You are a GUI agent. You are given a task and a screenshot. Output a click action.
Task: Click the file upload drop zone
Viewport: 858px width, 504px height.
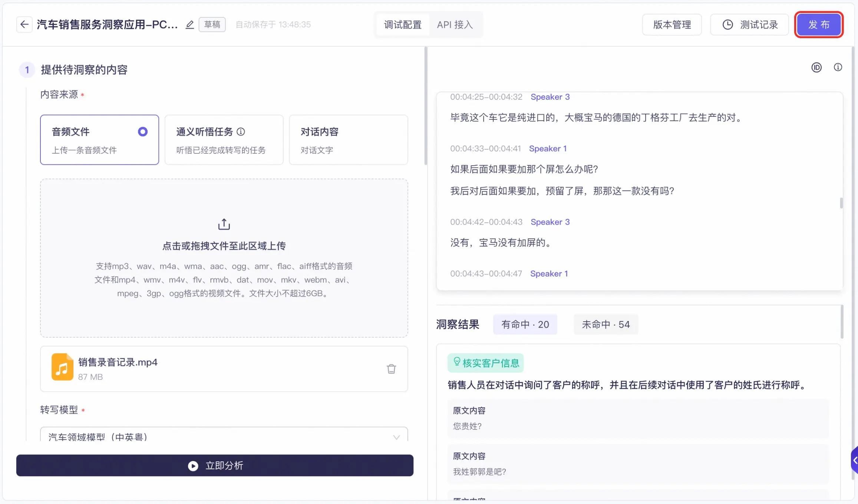click(x=224, y=258)
